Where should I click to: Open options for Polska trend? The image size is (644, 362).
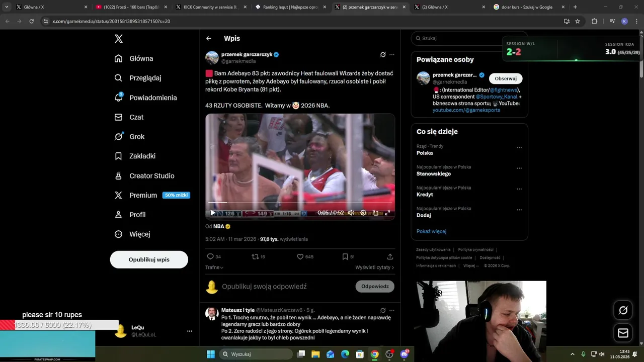pos(519,147)
